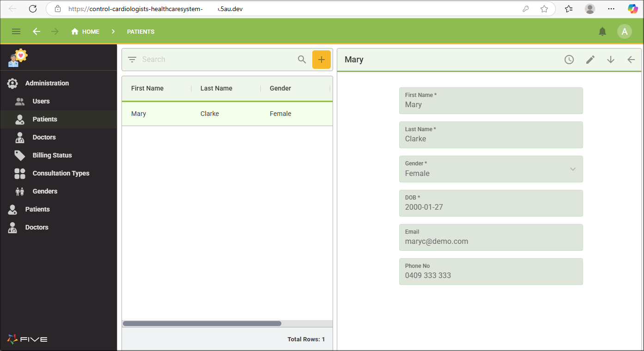The image size is (644, 351).
Task: Click 'Total Rows: 1' footer text
Action: point(306,339)
